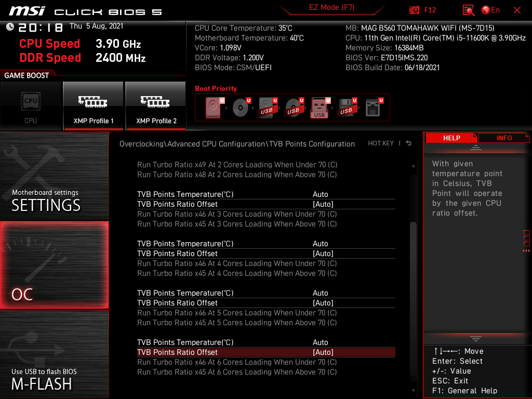Viewport: 532px width, 399px height.
Task: Select the USB hard disk boot device icon
Action: (268, 108)
